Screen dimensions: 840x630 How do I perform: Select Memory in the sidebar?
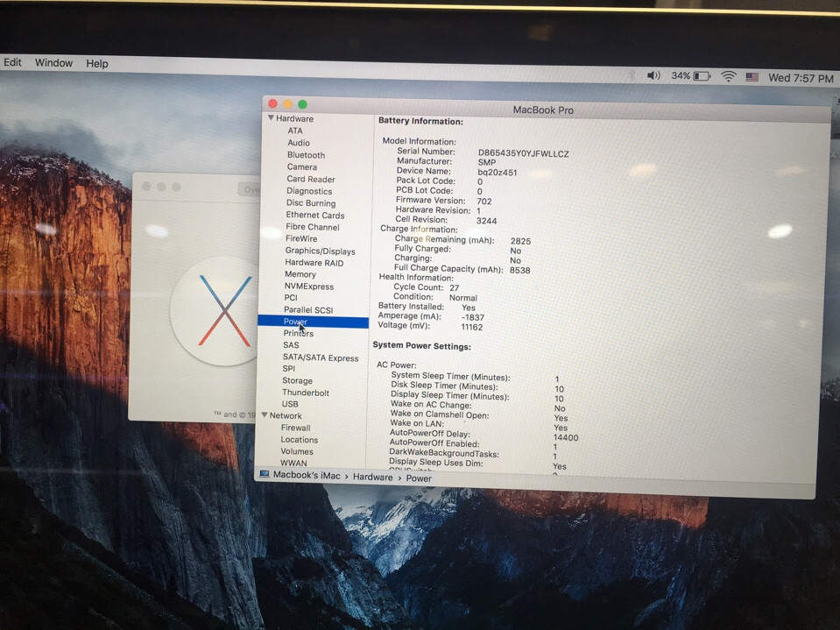[300, 273]
